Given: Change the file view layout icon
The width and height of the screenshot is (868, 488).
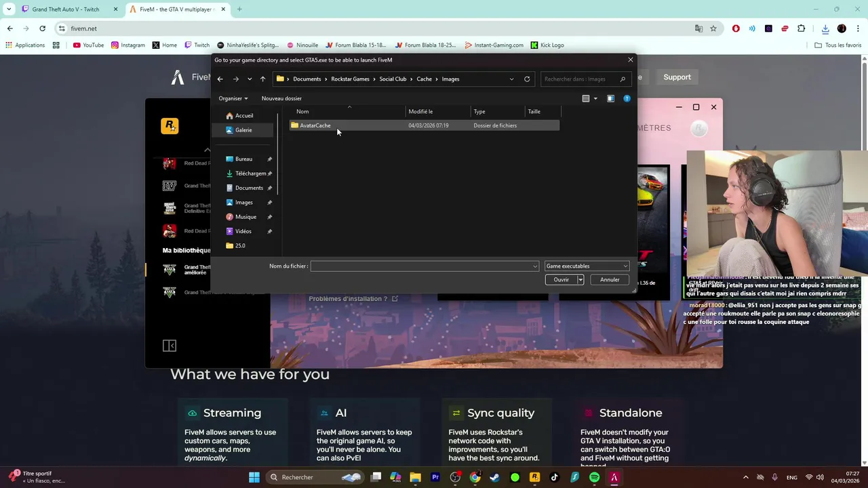Looking at the screenshot, I should [x=586, y=98].
